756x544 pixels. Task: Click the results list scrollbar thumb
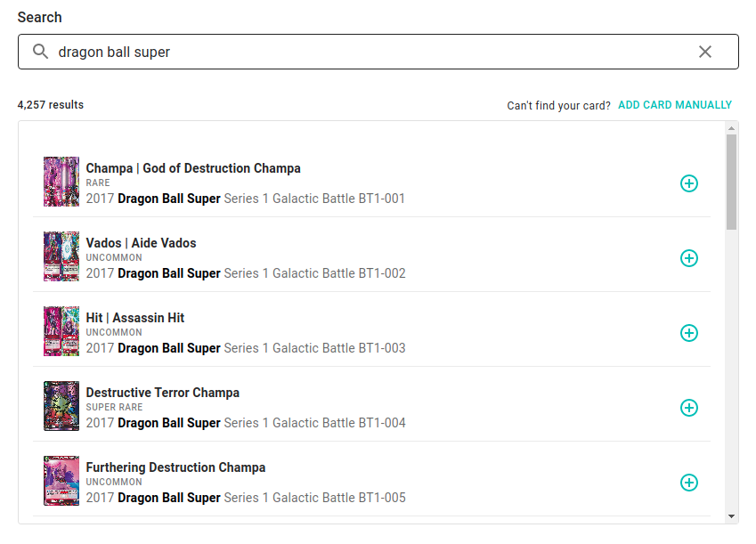tap(731, 183)
